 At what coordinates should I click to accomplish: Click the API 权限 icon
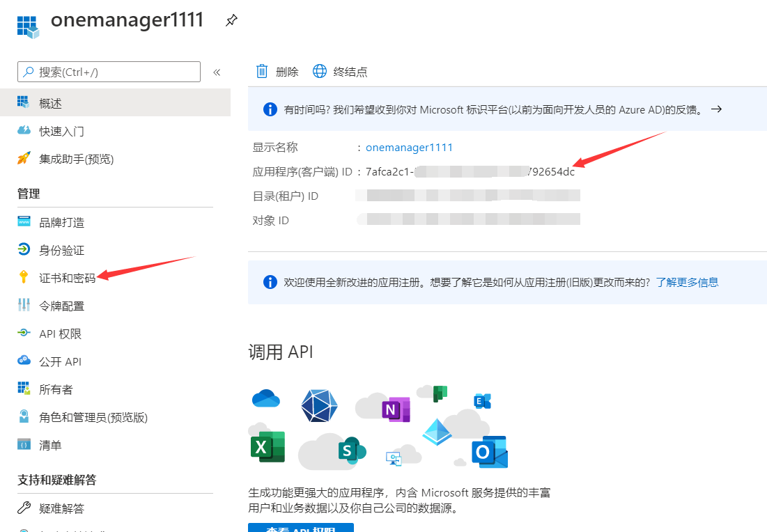(x=24, y=334)
